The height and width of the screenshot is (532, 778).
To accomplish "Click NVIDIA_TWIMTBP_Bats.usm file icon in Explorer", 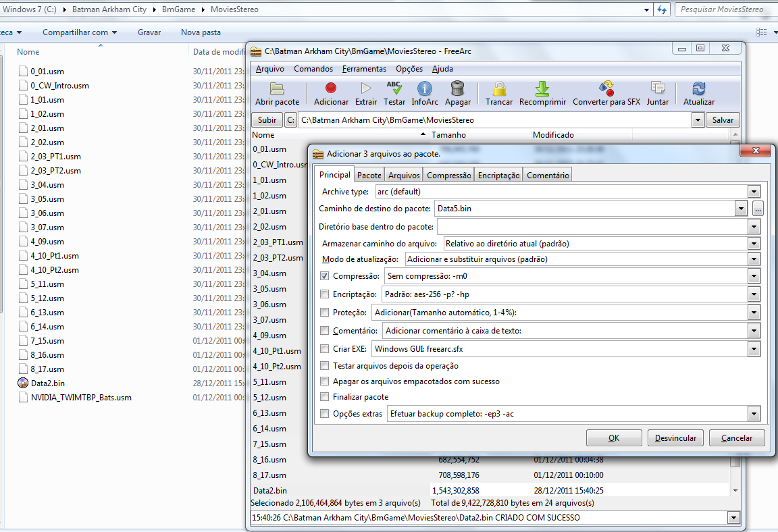I will click(x=23, y=397).
